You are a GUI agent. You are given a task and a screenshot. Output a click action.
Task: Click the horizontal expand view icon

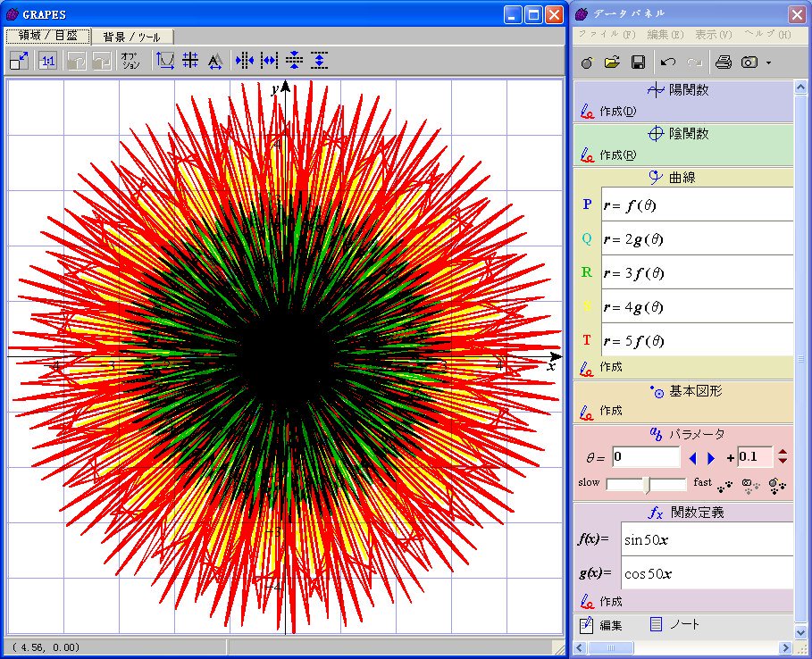point(269,61)
